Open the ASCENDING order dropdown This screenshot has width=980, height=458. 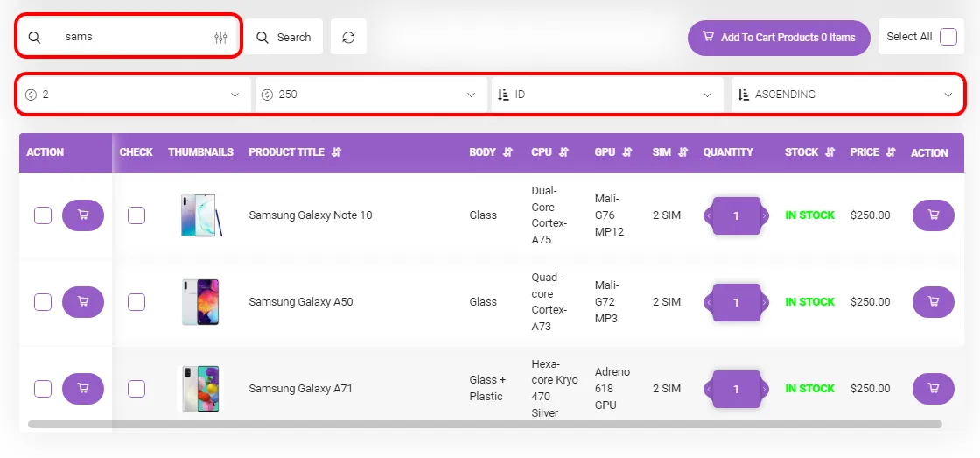pyautogui.click(x=846, y=95)
